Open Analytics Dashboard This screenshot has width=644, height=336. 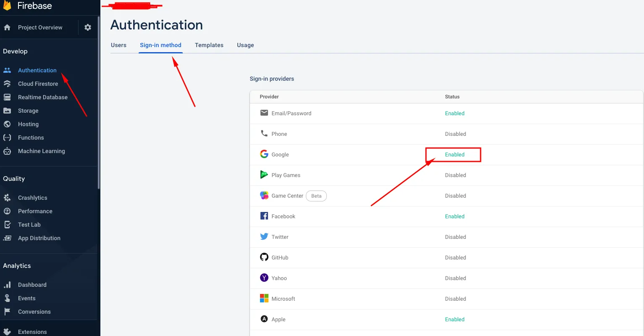(32, 285)
